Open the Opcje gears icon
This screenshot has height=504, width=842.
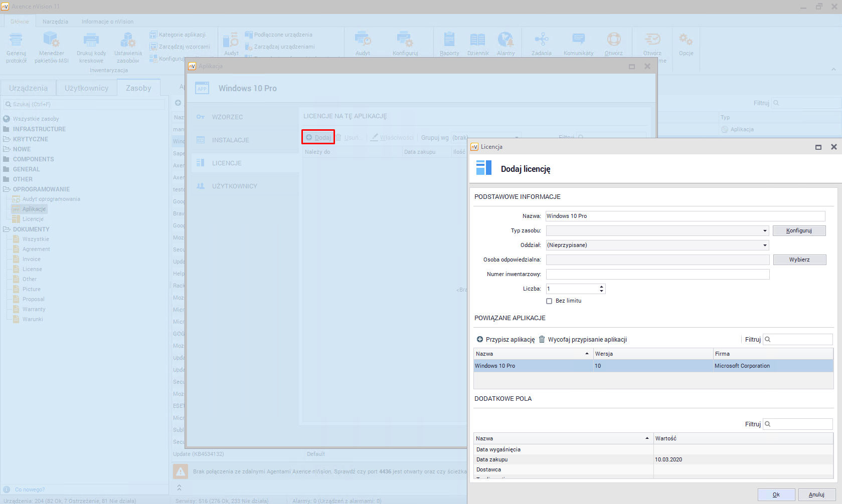686,40
